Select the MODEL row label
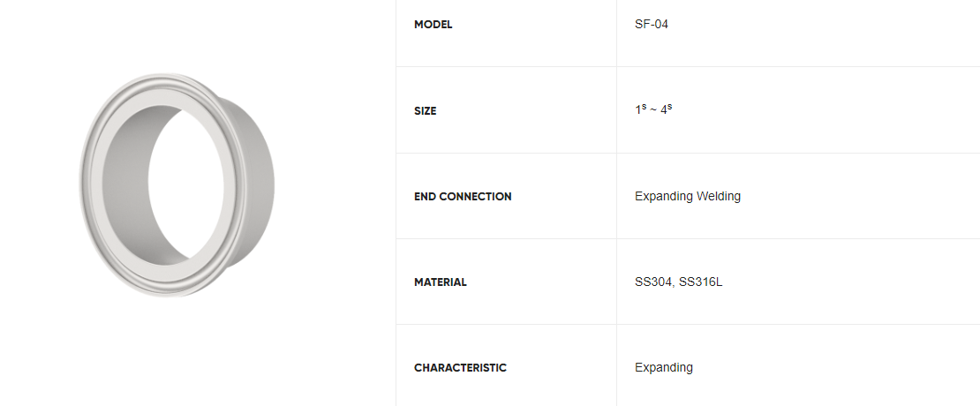Viewport: 980px width, 406px height. (433, 25)
